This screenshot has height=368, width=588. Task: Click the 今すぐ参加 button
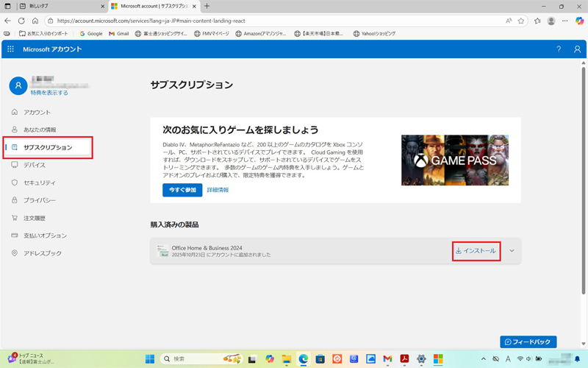click(x=182, y=190)
